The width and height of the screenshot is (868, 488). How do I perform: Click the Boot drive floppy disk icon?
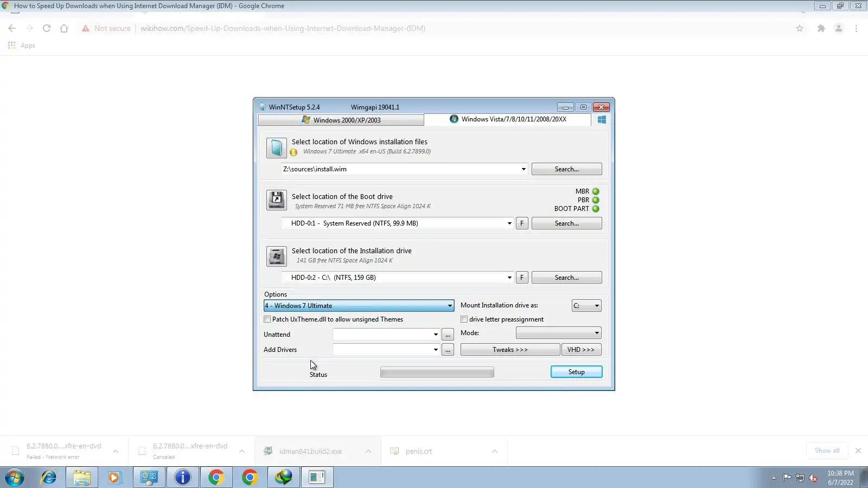276,200
